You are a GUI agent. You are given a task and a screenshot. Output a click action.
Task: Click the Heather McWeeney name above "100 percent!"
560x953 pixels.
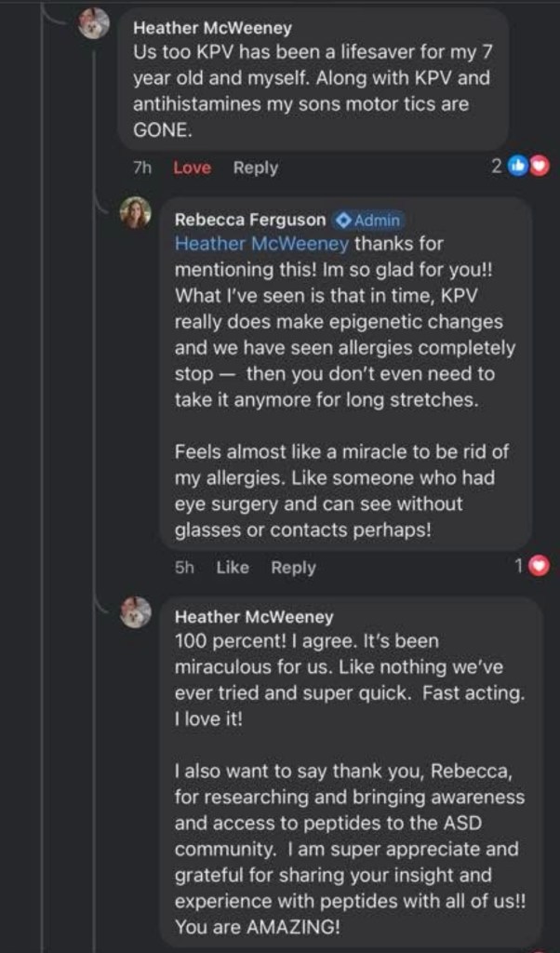(254, 617)
